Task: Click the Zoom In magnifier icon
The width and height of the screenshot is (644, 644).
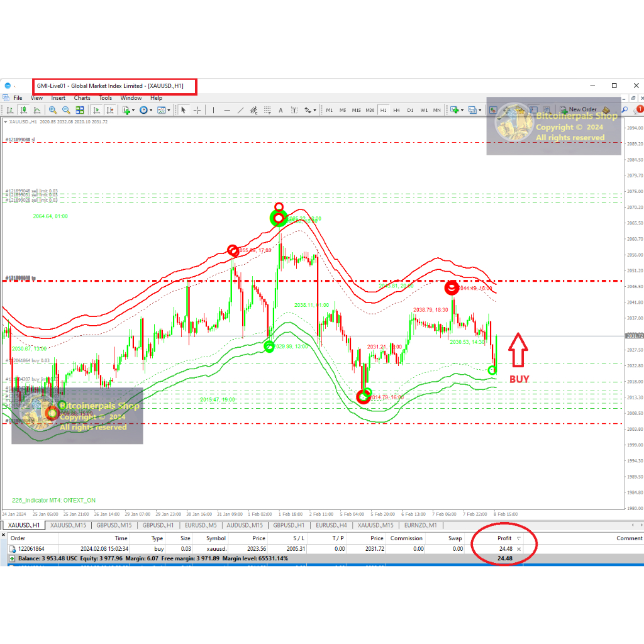Action: coord(53,110)
